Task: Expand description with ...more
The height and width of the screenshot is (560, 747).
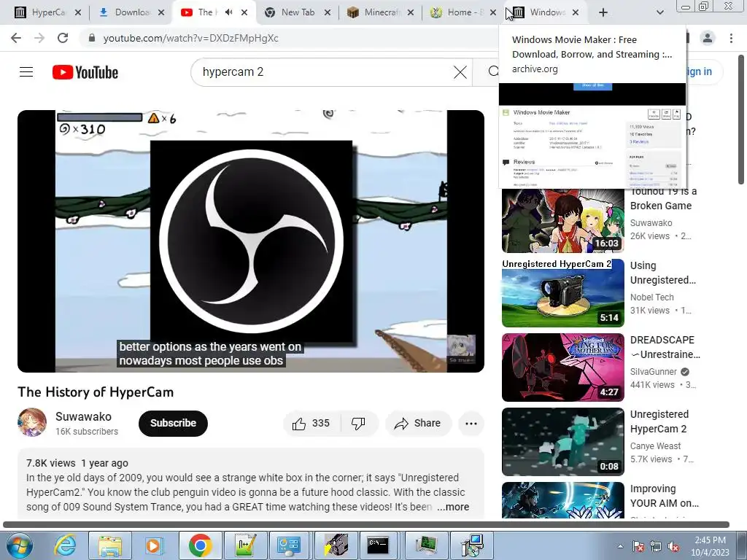Action: [453, 507]
